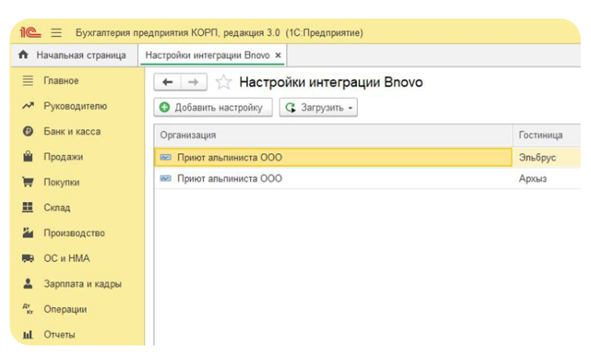Screen dimensions: 591x364
Task: Click Добавить настройку button
Action: [x=213, y=108]
